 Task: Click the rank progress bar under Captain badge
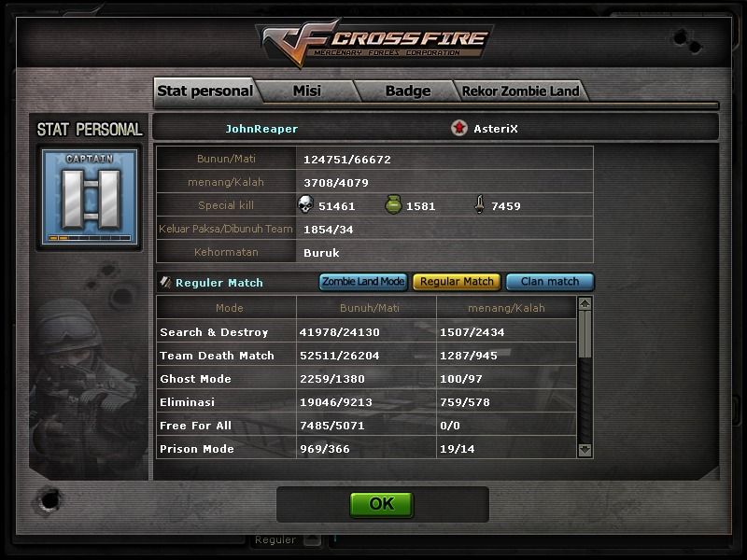click(90, 238)
